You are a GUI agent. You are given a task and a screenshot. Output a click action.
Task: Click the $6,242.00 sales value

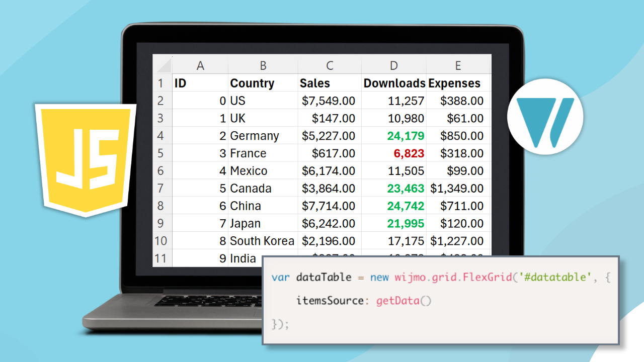pyautogui.click(x=329, y=224)
